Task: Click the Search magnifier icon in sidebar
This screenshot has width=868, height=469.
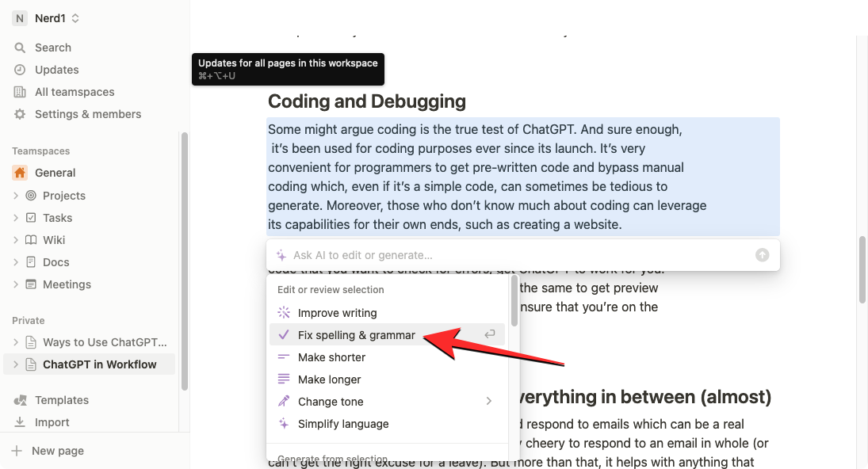Action: [20, 48]
